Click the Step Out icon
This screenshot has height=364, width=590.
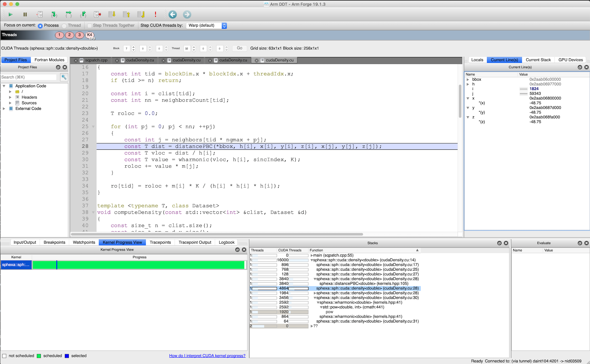[x=83, y=14]
